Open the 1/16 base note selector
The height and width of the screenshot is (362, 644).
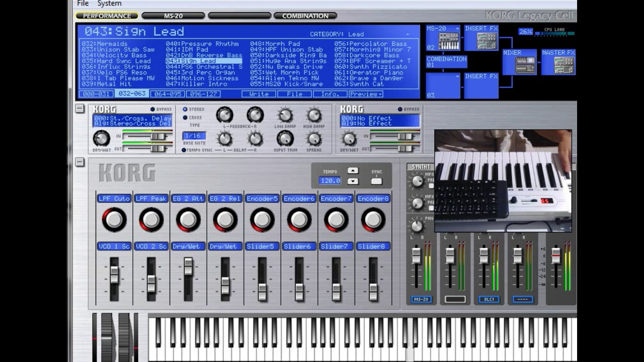click(x=194, y=136)
